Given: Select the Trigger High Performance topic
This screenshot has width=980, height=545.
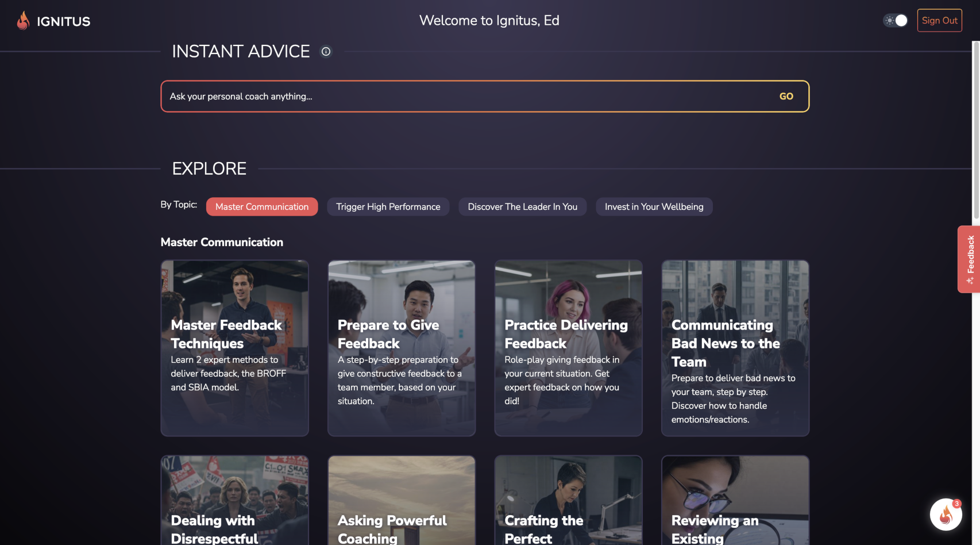Looking at the screenshot, I should pyautogui.click(x=388, y=207).
